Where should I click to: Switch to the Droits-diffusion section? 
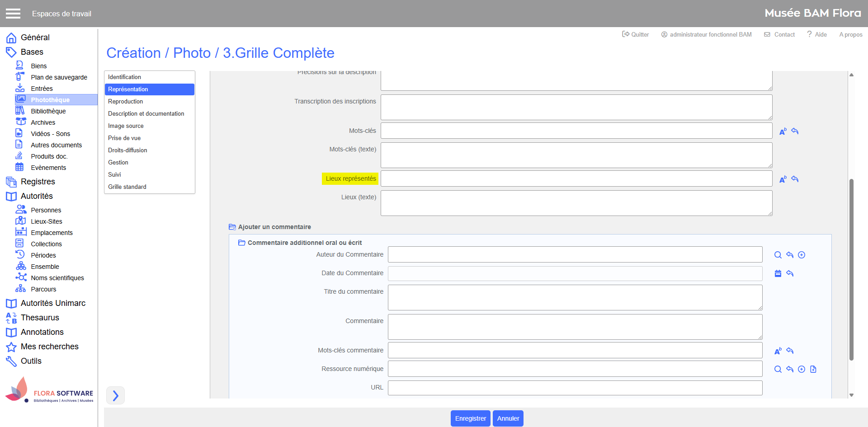(127, 150)
